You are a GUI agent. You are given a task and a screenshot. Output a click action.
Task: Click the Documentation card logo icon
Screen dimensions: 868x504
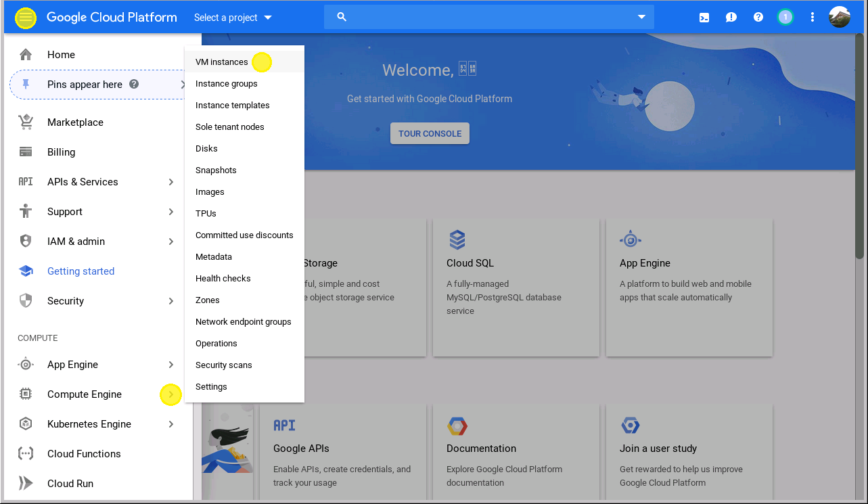pos(457,426)
